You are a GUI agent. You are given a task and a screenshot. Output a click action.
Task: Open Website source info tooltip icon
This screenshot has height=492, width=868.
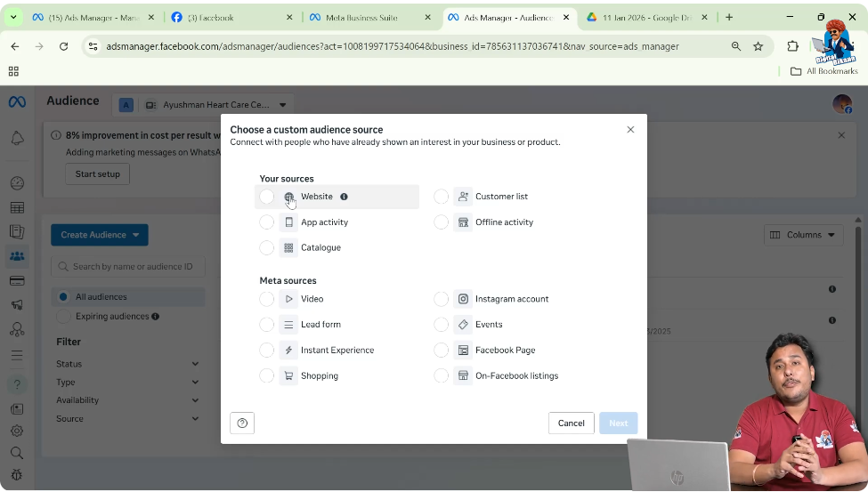click(344, 197)
